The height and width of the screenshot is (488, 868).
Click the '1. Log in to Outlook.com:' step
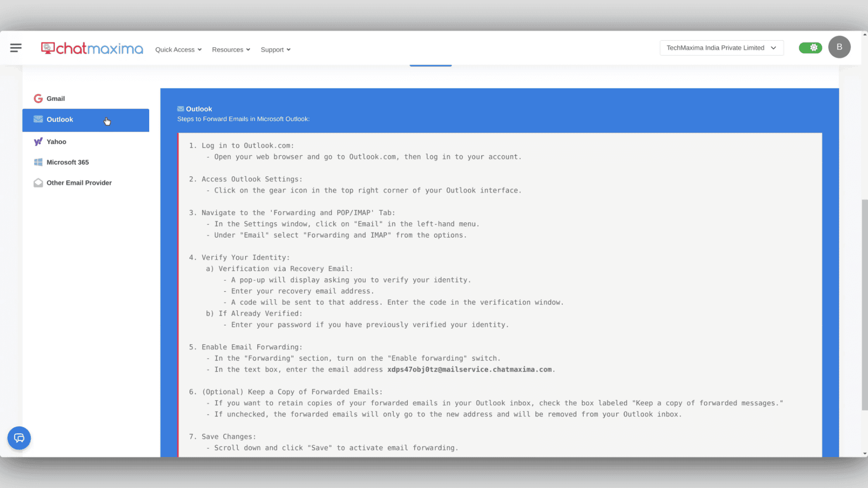point(241,146)
